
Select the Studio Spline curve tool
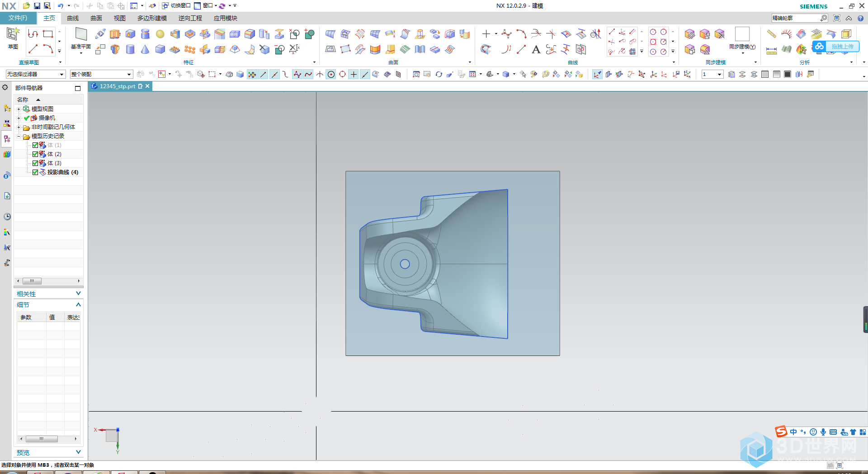(506, 34)
